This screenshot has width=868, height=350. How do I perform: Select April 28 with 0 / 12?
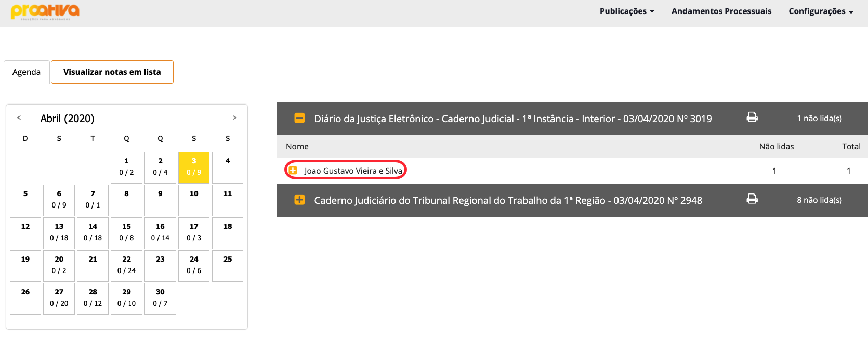click(x=93, y=299)
